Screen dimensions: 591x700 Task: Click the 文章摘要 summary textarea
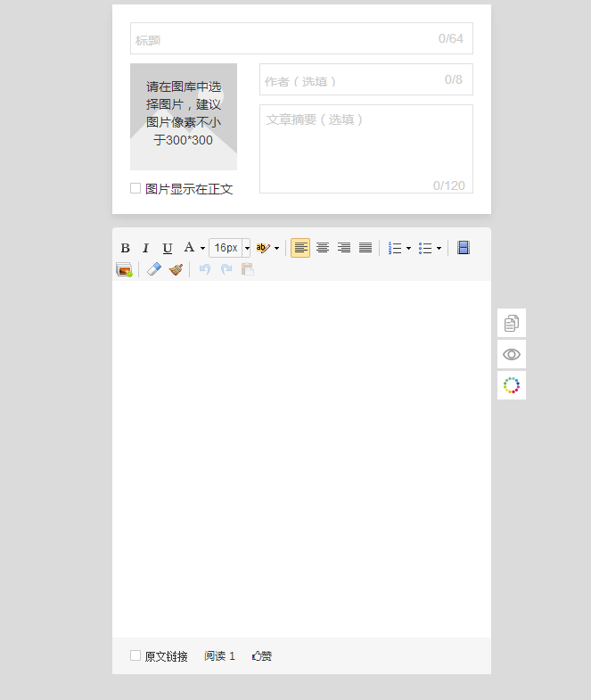click(x=366, y=149)
